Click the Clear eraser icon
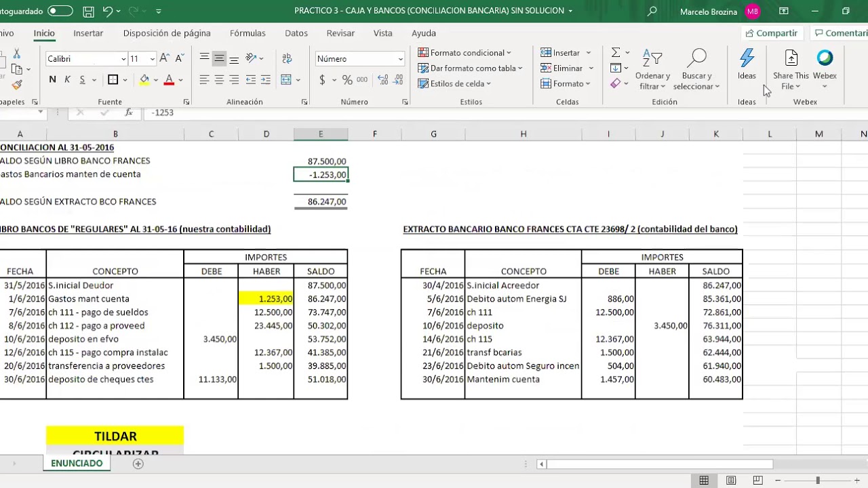Image resolution: width=868 pixels, height=488 pixels. click(616, 84)
